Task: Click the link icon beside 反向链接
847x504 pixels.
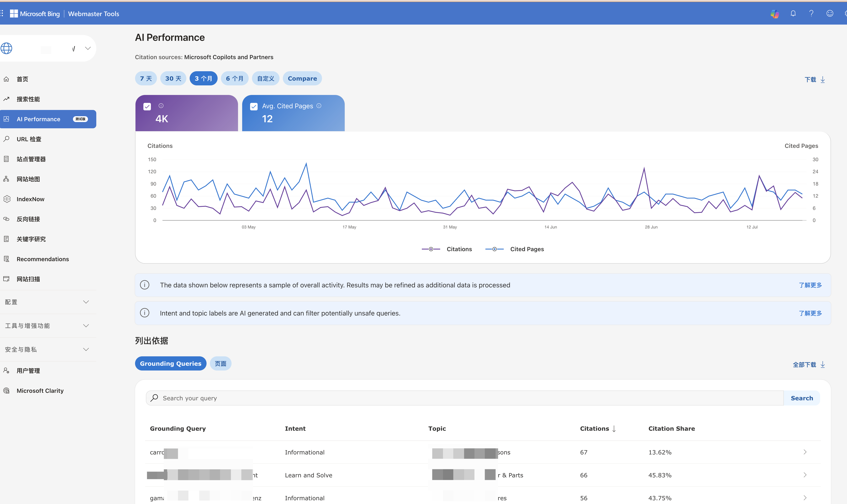Action: (6, 219)
